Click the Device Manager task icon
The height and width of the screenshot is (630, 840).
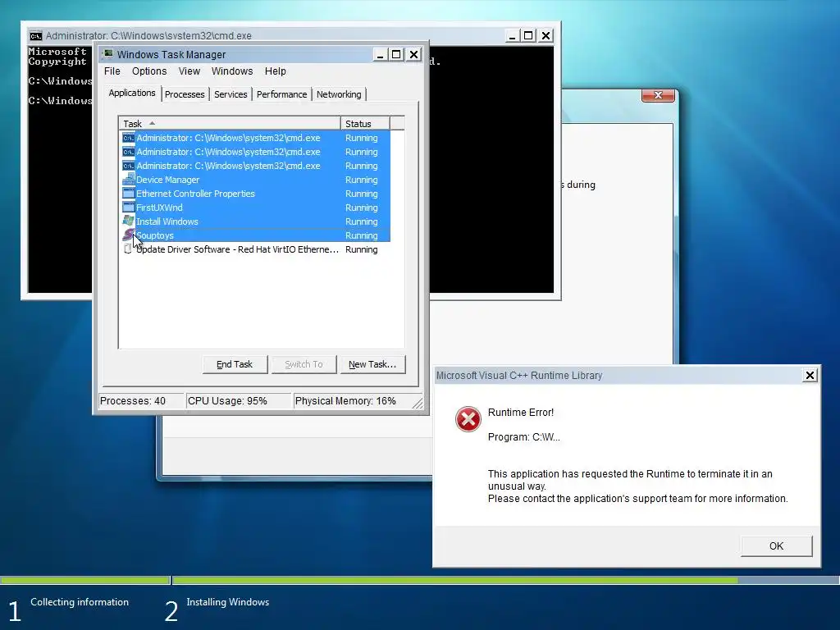[129, 180]
